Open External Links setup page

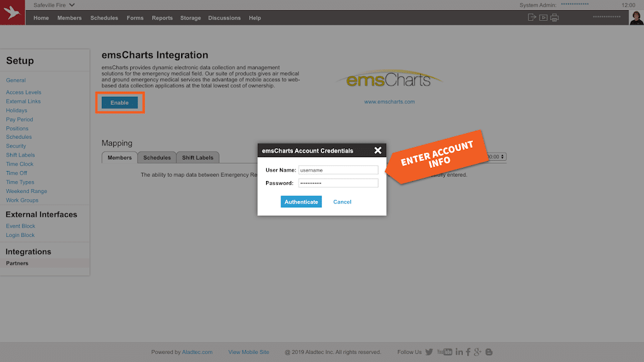click(x=23, y=101)
